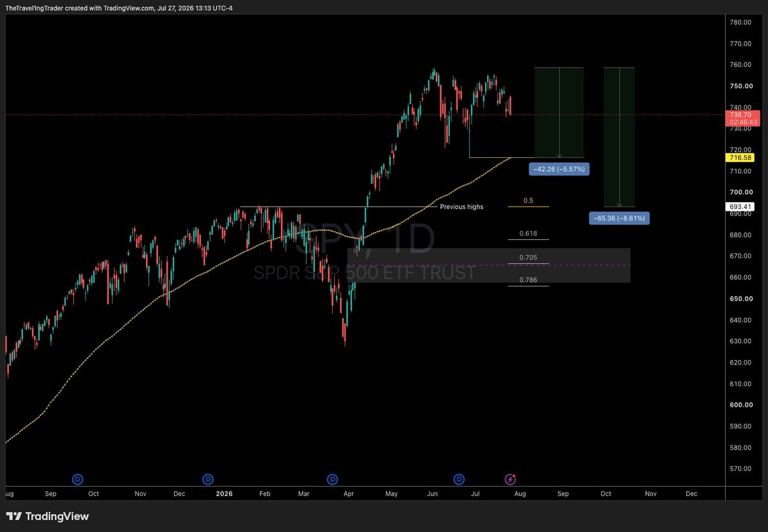Click the 570.00 price axis label

[x=740, y=469]
